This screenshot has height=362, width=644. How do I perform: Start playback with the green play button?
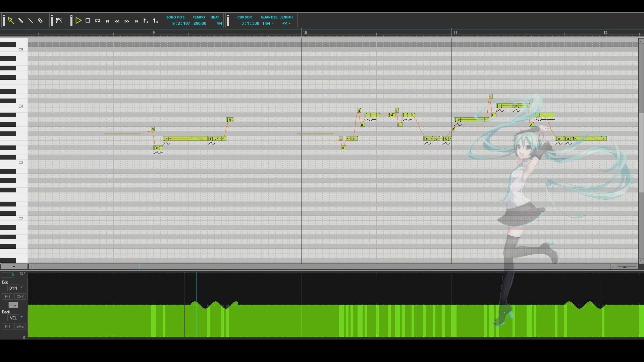tap(78, 21)
